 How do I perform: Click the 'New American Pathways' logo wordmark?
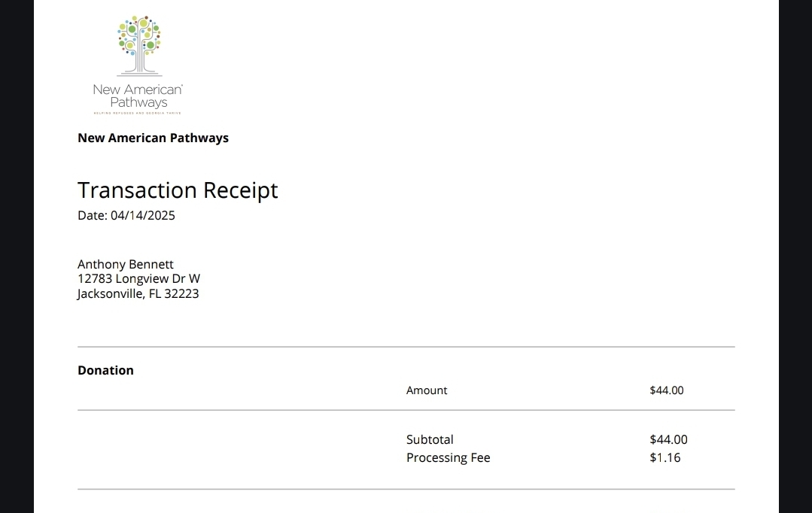click(x=138, y=96)
